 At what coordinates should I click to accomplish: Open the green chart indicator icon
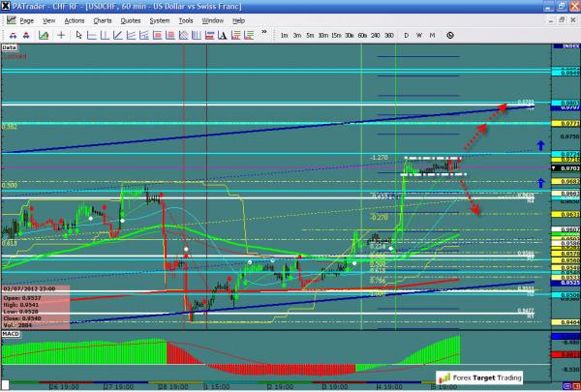coord(44,36)
